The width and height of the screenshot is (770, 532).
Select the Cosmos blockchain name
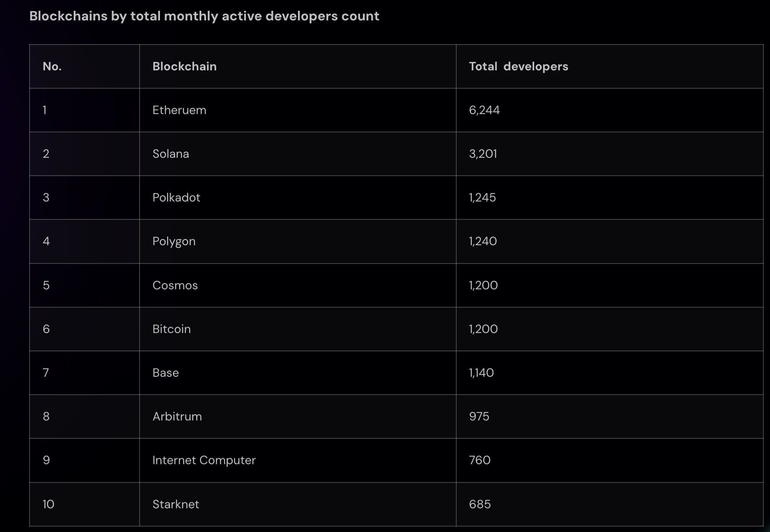coord(175,286)
